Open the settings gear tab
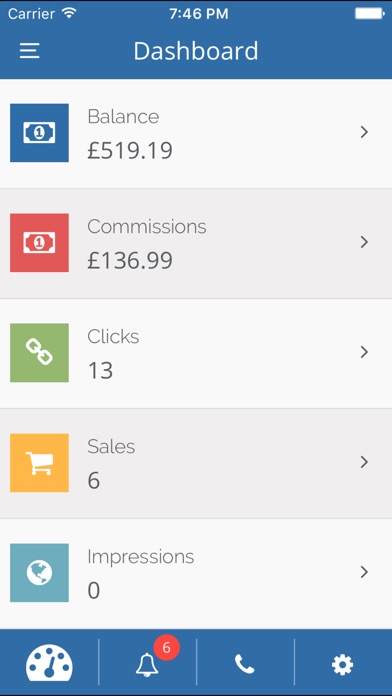 [343, 664]
